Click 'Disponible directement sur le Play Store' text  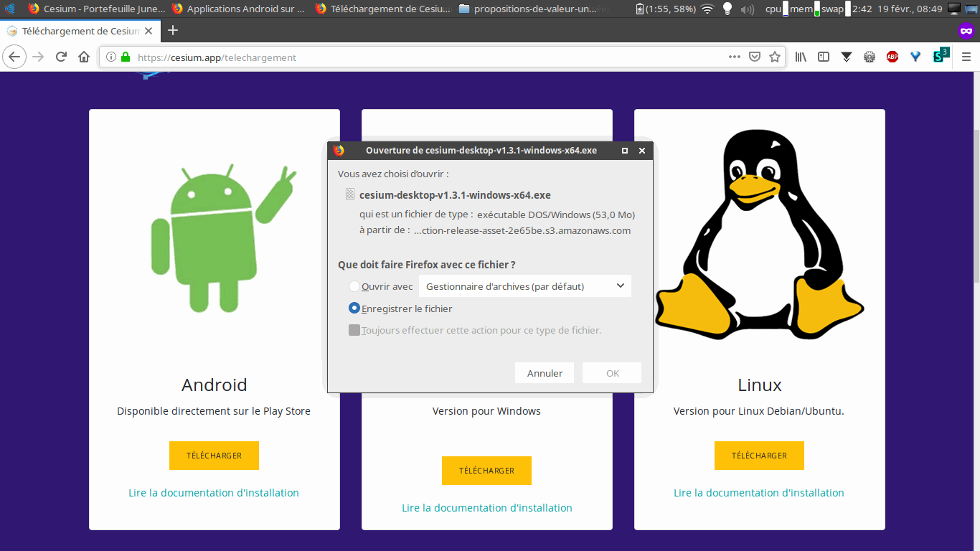214,411
